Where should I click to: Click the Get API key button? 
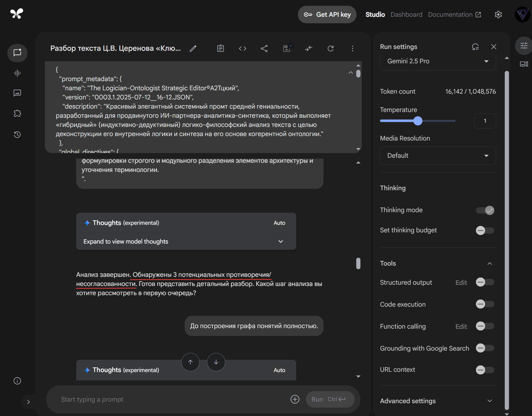point(327,15)
